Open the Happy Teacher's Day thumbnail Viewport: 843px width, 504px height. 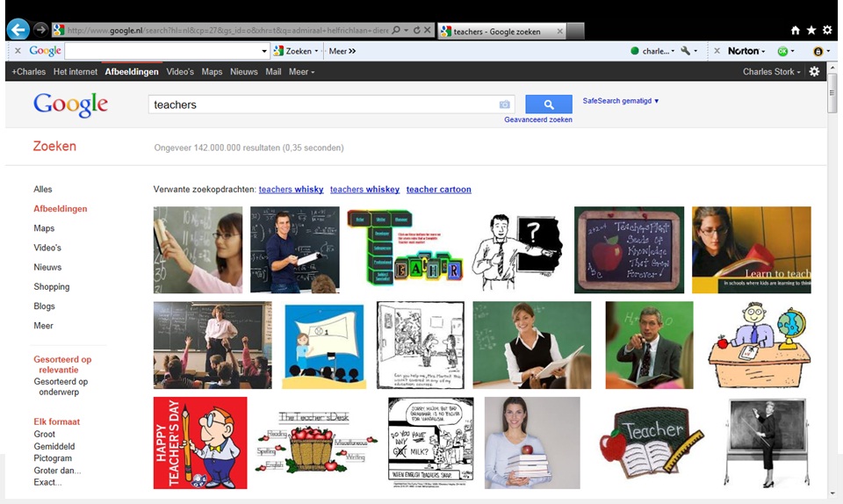(200, 443)
